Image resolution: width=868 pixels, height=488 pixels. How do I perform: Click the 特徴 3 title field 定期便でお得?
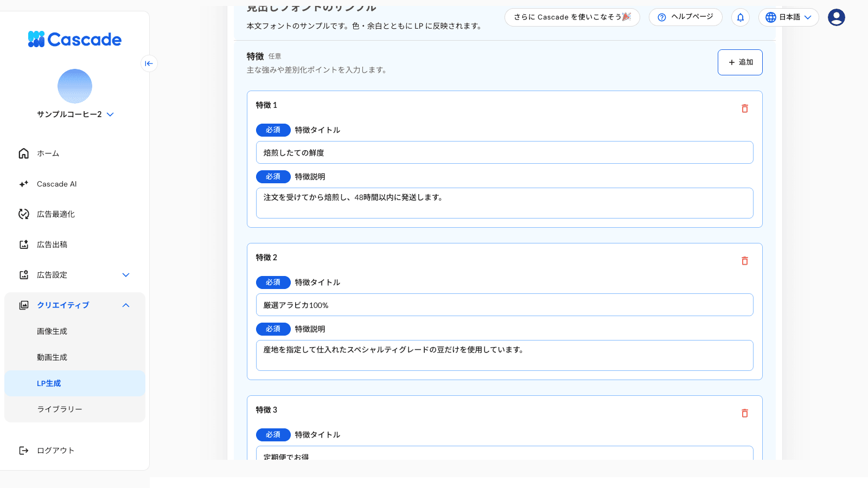coord(505,453)
